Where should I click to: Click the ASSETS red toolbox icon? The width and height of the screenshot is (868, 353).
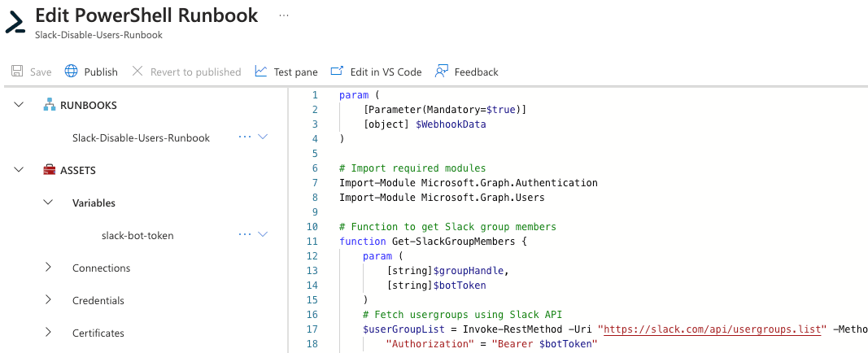tap(50, 170)
